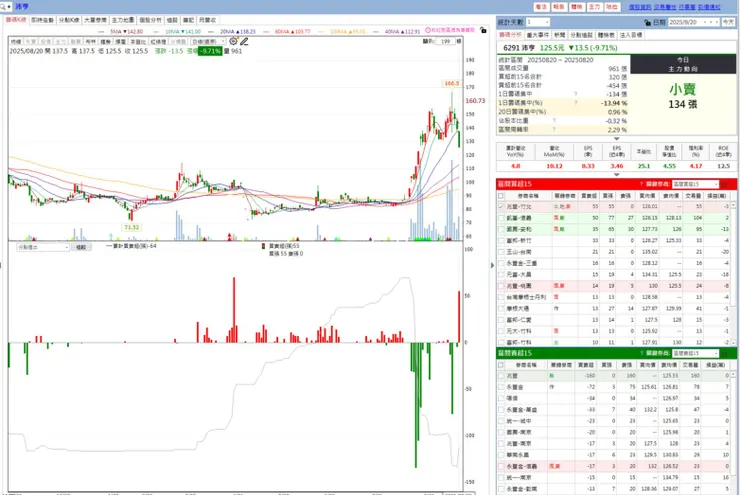Click the icon right of the sell-list dropdown

pos(725,353)
